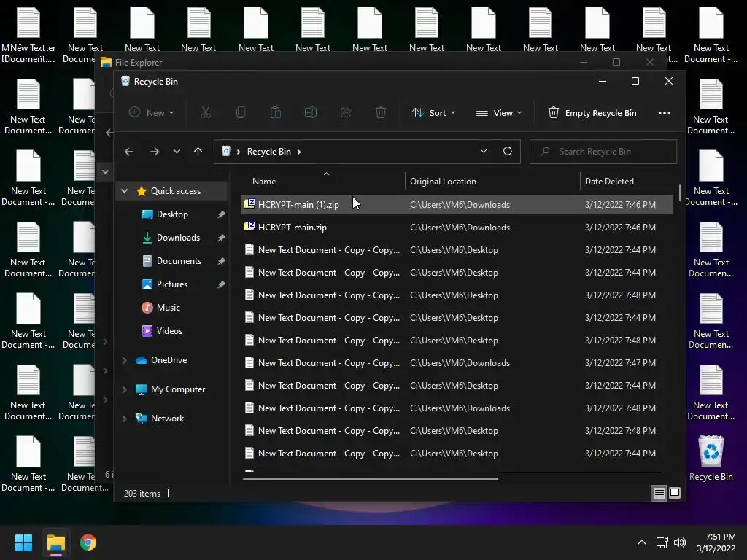Select Network in navigation pane
The width and height of the screenshot is (747, 560).
tap(167, 419)
